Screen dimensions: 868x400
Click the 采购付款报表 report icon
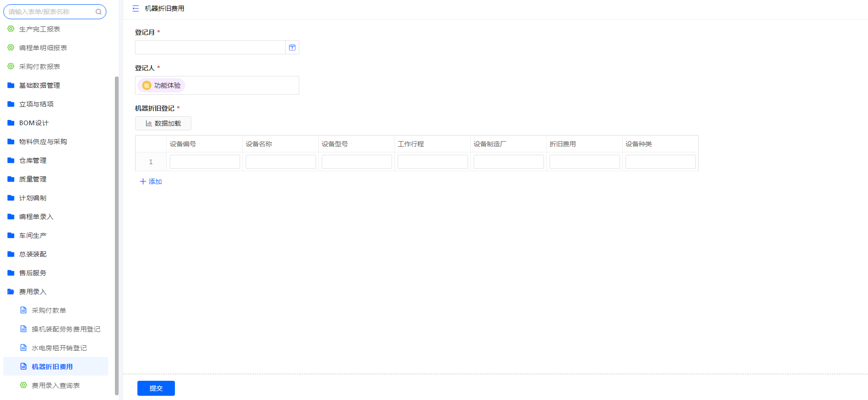coord(11,67)
